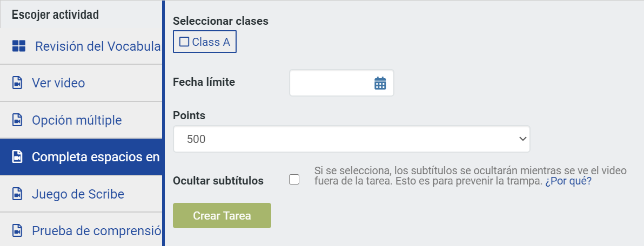644x246 pixels.
Task: Click the icon beside Completa espacios en
Action: click(x=17, y=157)
